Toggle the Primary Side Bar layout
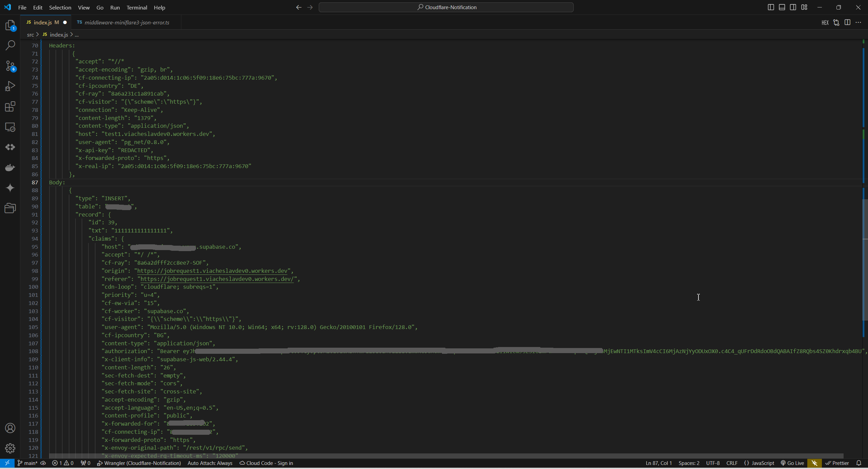The width and height of the screenshot is (868, 469). pyautogui.click(x=771, y=7)
